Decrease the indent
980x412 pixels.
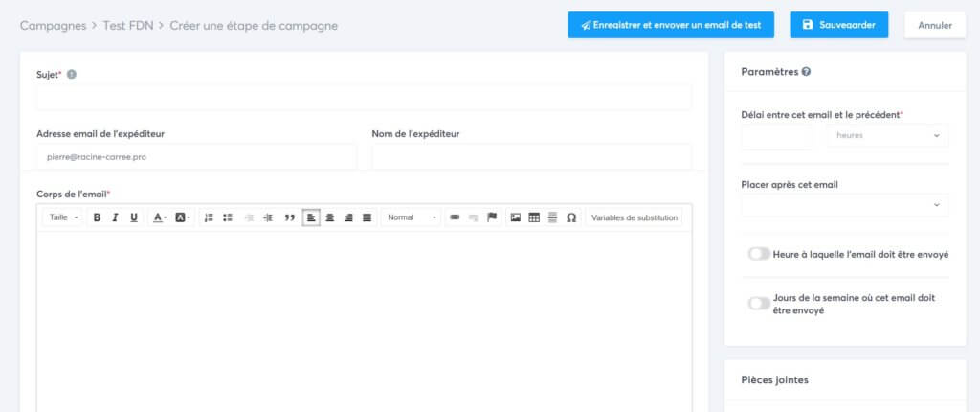tap(250, 217)
